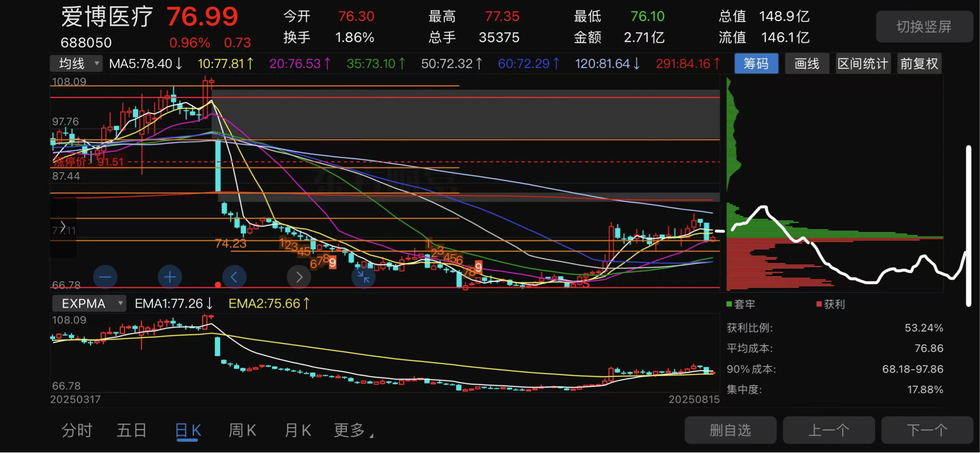Image resolution: width=980 pixels, height=453 pixels.
Task: Click the start date 20250317
Action: (x=75, y=399)
